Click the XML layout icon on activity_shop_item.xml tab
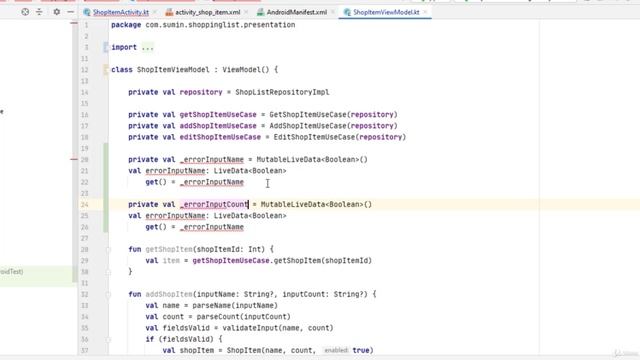 (169, 12)
